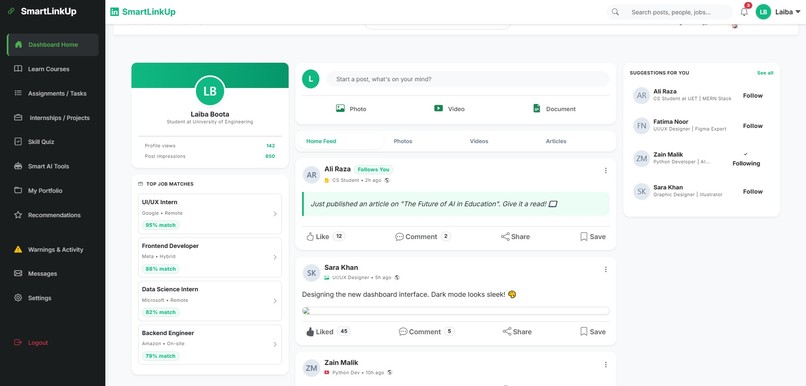The width and height of the screenshot is (806, 386).
Task: Expand the Frontend Developer job chevron
Action: coord(275,257)
